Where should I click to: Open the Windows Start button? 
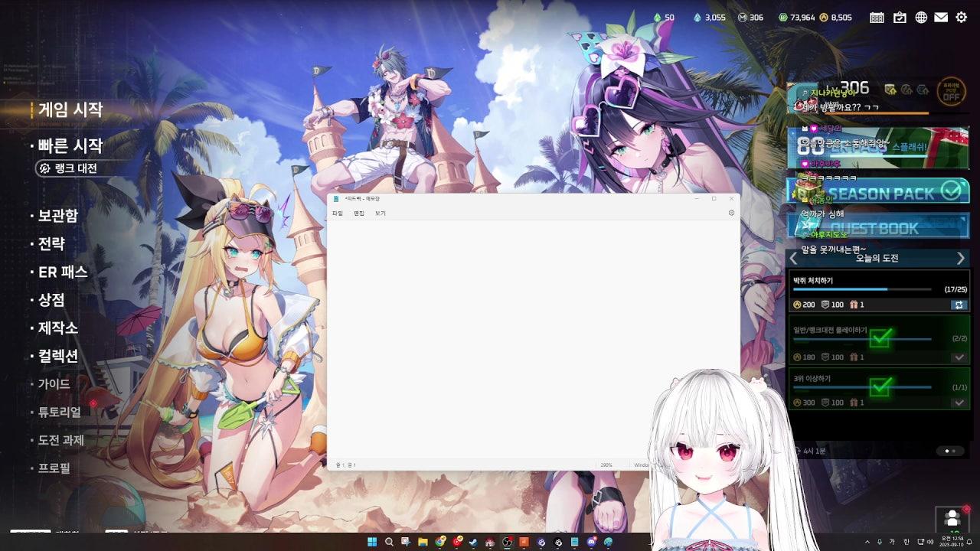pos(372,542)
